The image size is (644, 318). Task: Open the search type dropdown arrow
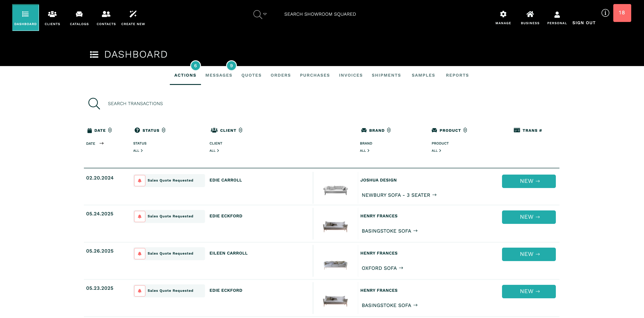click(x=265, y=14)
